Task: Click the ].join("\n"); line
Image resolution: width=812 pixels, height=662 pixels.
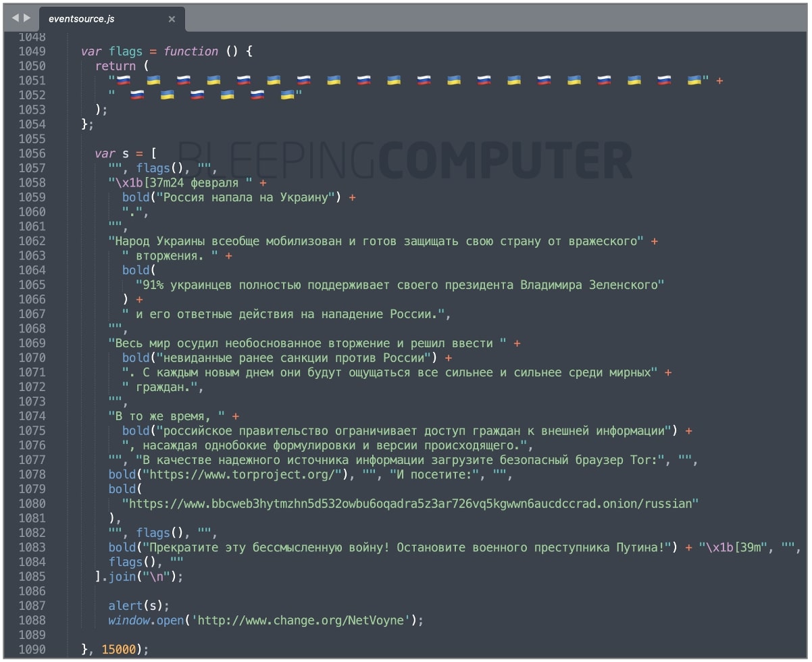Action: 139,577
